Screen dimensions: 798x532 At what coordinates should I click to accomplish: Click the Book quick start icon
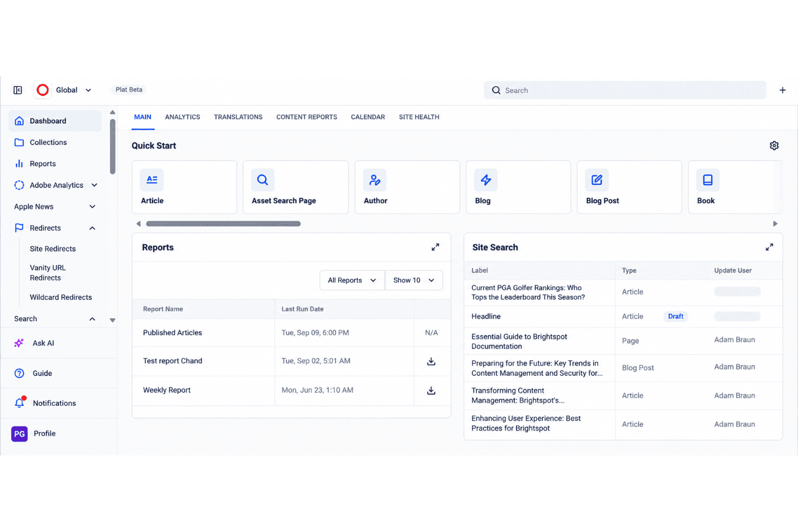[708, 180]
